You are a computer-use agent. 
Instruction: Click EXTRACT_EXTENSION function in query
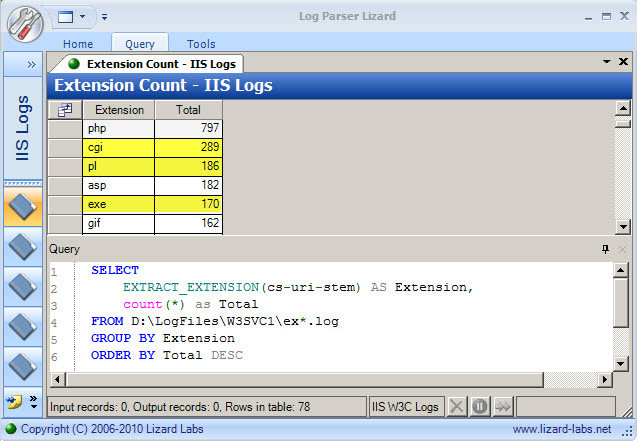click(191, 288)
